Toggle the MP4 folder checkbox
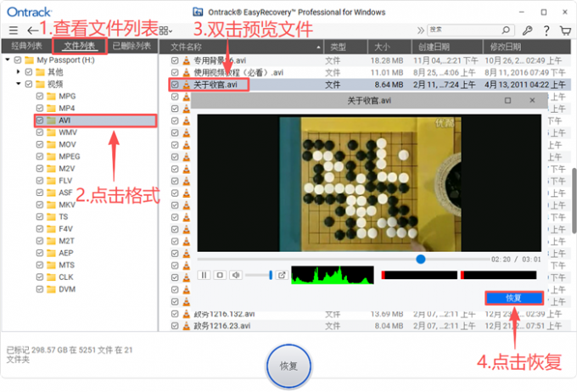The width and height of the screenshot is (577, 392). pos(40,109)
